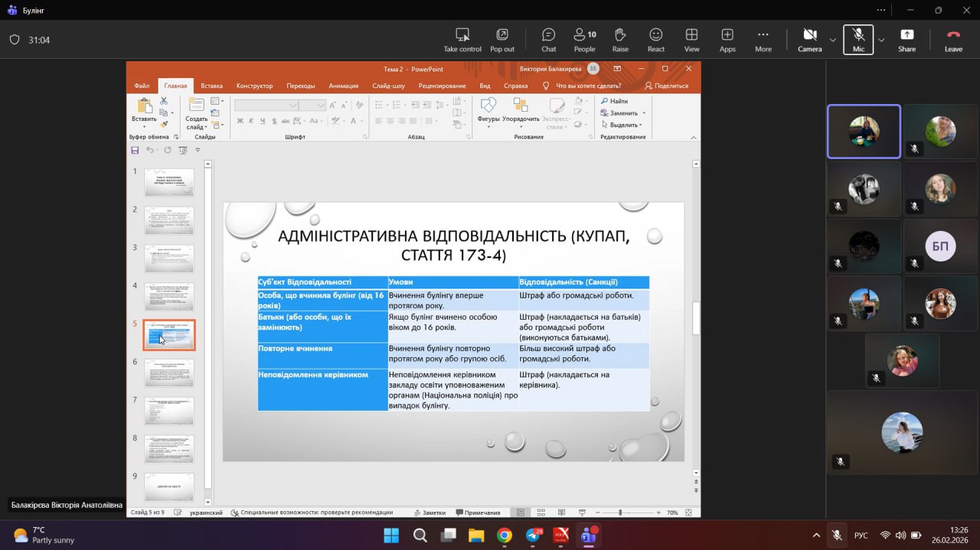
Task: Open the View layout options
Action: (691, 40)
